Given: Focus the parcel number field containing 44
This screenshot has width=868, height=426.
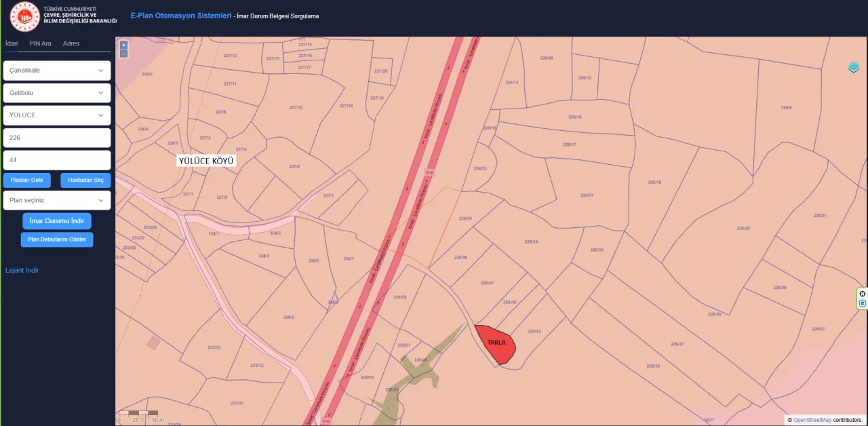Looking at the screenshot, I should (x=57, y=160).
